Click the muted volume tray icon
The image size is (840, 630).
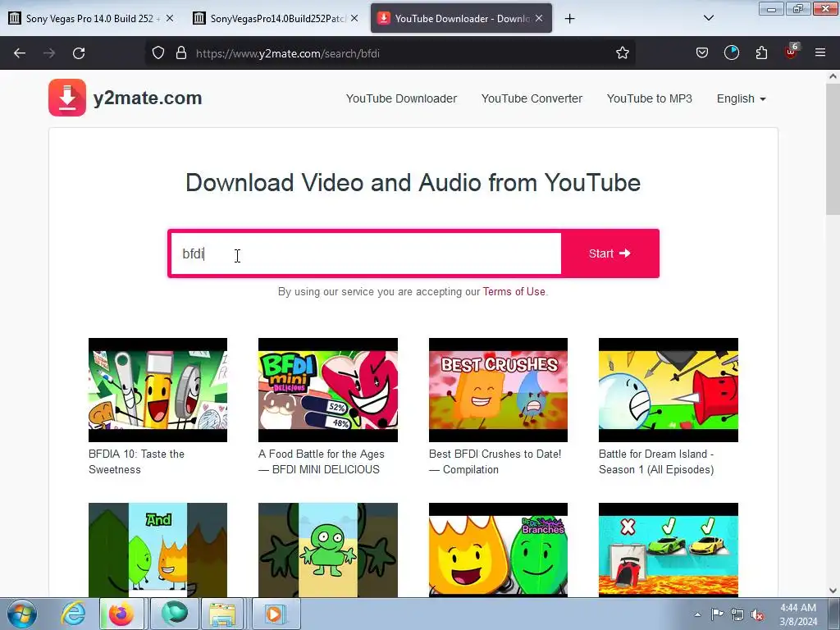coord(757,615)
